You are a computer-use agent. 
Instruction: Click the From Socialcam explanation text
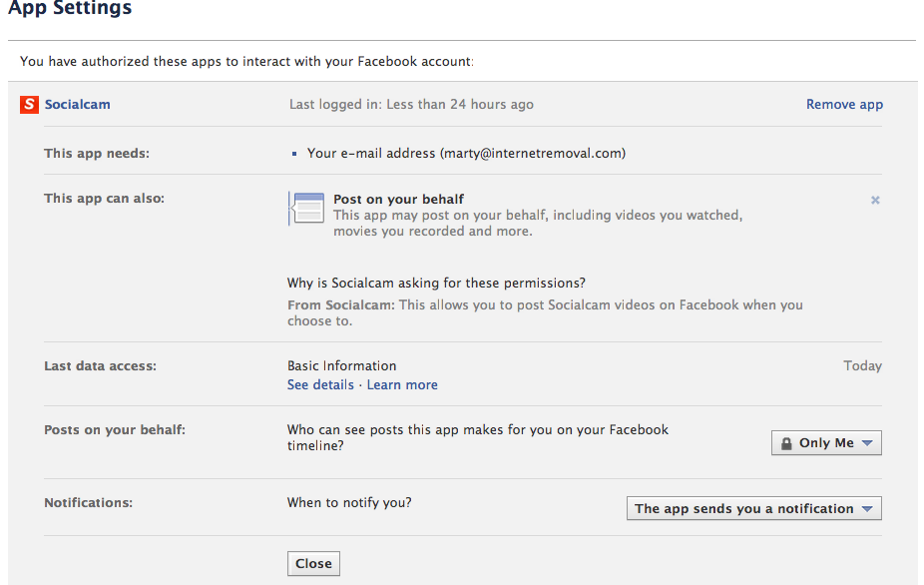point(545,312)
